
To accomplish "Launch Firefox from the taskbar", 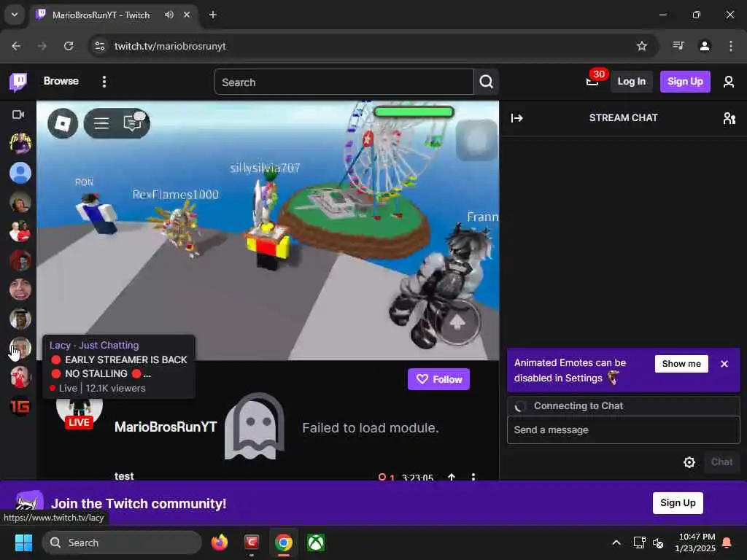I will click(x=219, y=542).
